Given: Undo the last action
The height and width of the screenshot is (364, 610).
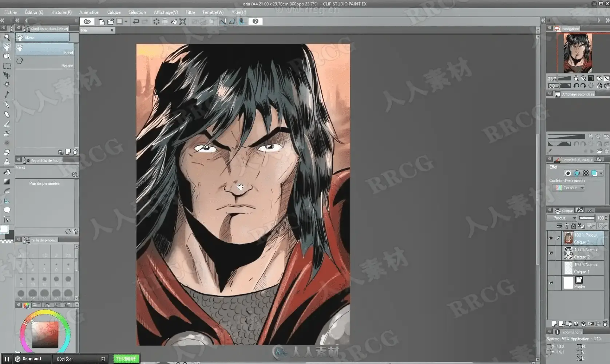Looking at the screenshot, I should tap(136, 21).
